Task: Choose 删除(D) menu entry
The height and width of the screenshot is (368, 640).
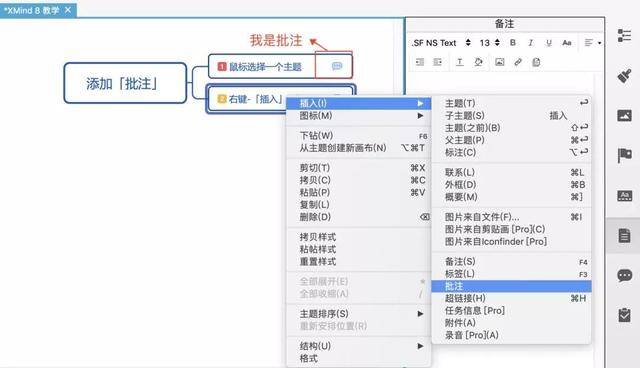Action: pyautogui.click(x=359, y=217)
